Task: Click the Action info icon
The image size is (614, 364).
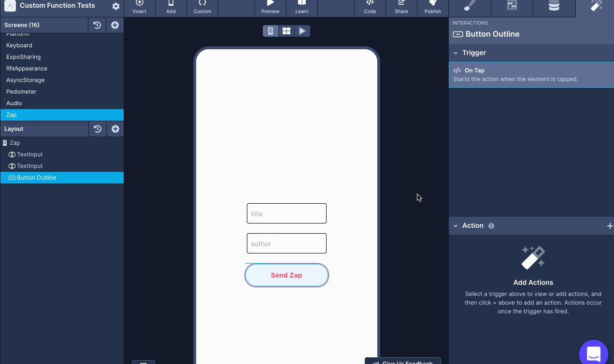Action: pyautogui.click(x=491, y=226)
